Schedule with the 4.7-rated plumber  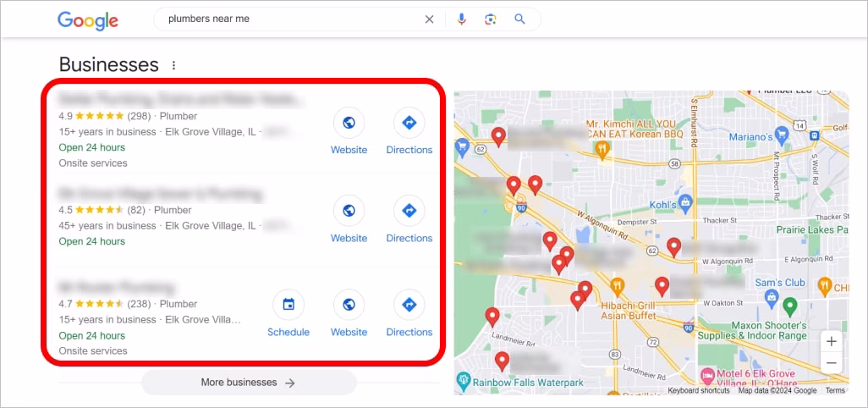point(288,314)
